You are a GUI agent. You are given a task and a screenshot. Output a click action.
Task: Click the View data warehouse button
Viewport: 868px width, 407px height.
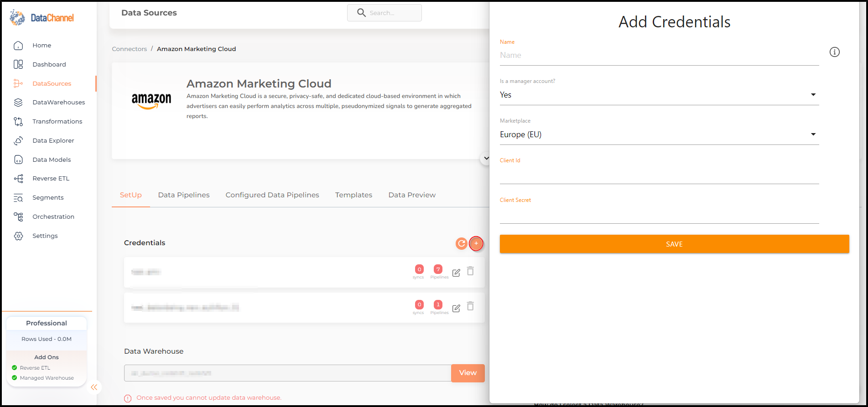[x=468, y=373]
